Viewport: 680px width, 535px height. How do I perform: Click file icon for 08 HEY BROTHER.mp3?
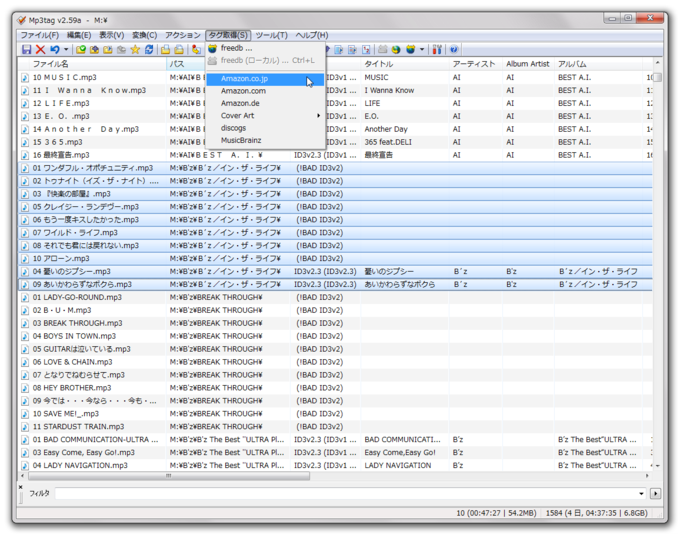(x=25, y=388)
